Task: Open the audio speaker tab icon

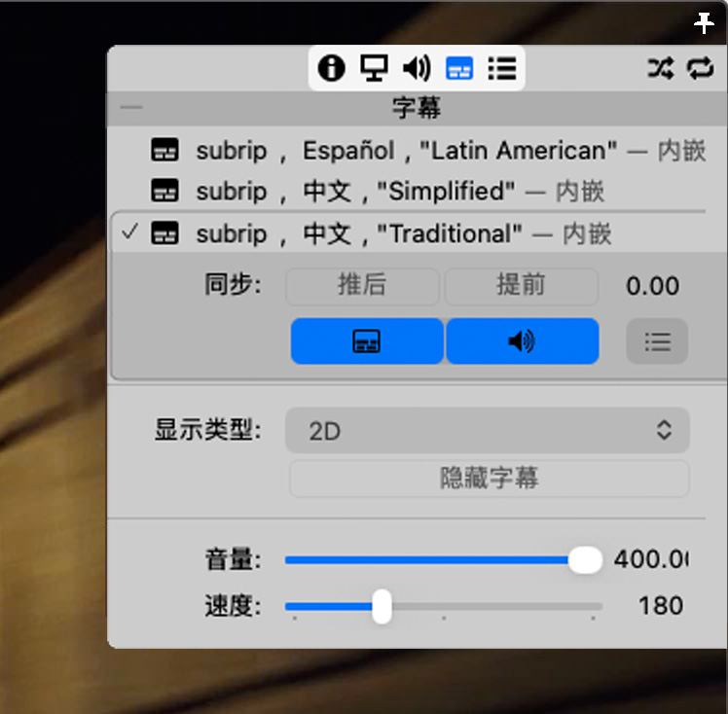Action: 417,68
